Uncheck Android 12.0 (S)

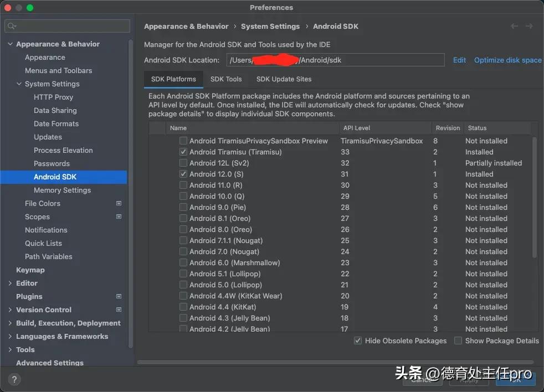(183, 174)
